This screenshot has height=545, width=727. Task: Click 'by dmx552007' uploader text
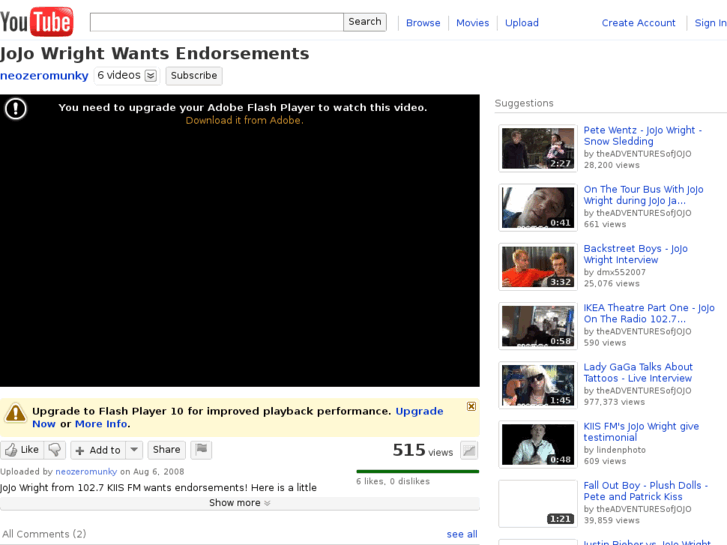click(614, 272)
